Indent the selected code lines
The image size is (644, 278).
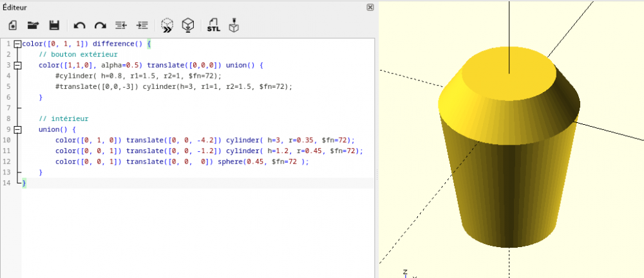click(x=142, y=26)
